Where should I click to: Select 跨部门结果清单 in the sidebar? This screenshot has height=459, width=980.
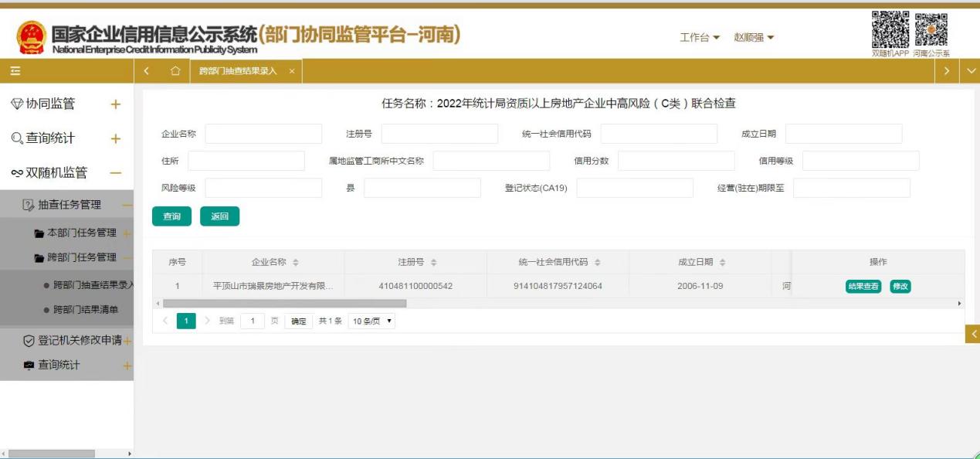[85, 310]
